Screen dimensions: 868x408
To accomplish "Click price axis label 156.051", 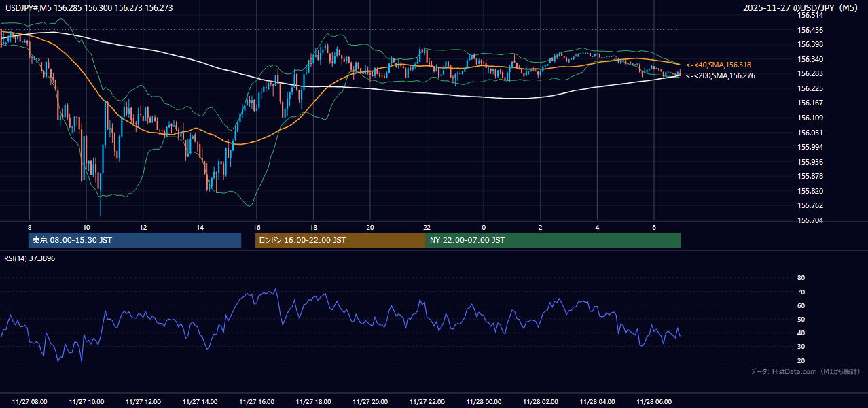I will (x=810, y=133).
